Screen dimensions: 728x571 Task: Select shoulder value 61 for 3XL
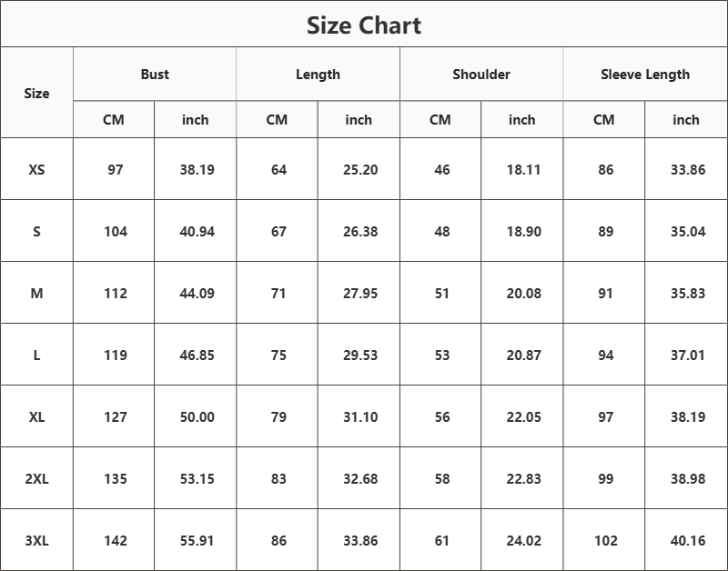coord(442,540)
